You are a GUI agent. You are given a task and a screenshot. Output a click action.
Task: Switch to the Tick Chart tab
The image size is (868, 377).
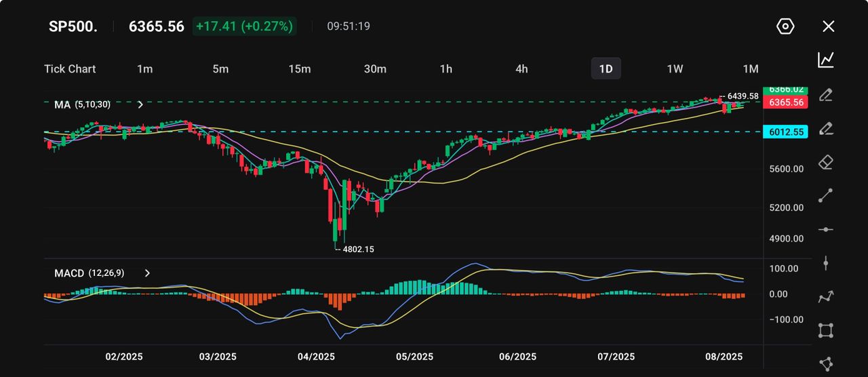point(70,68)
